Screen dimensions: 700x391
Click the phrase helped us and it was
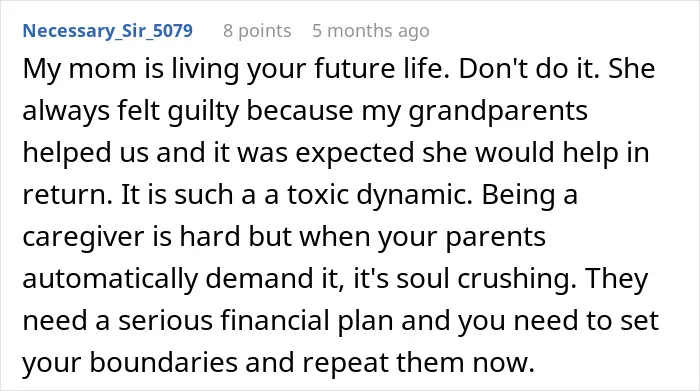click(155, 153)
